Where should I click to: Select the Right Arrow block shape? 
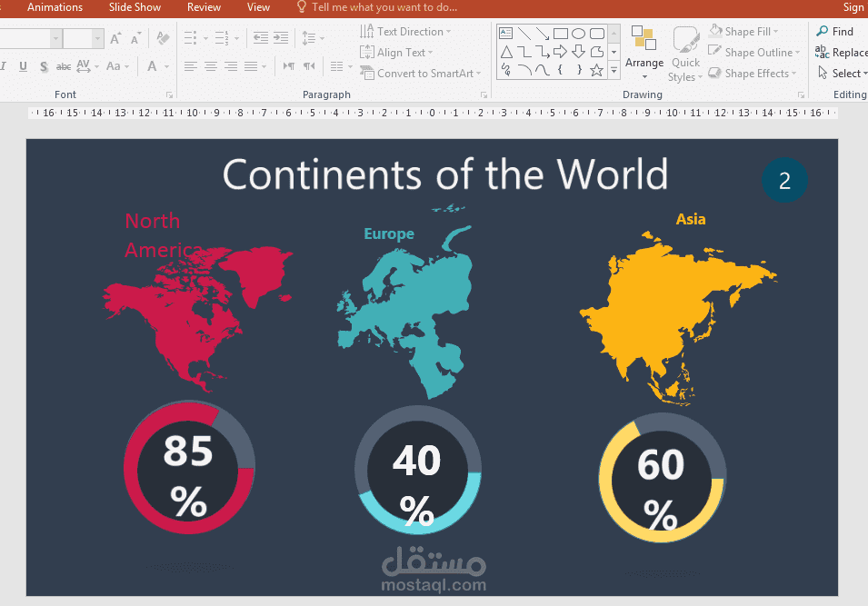coord(560,52)
